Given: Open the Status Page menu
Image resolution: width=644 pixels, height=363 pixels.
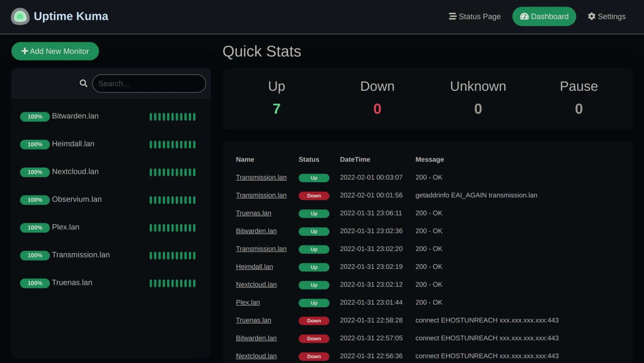Looking at the screenshot, I should coord(475,16).
